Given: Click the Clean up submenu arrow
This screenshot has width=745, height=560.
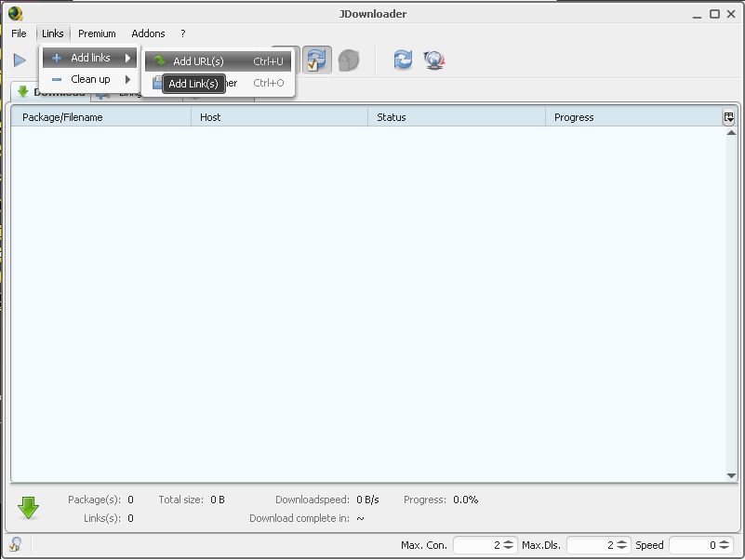Looking at the screenshot, I should (127, 79).
